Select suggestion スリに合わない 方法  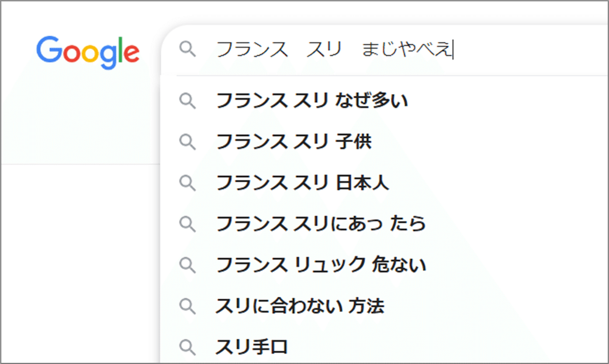300,306
